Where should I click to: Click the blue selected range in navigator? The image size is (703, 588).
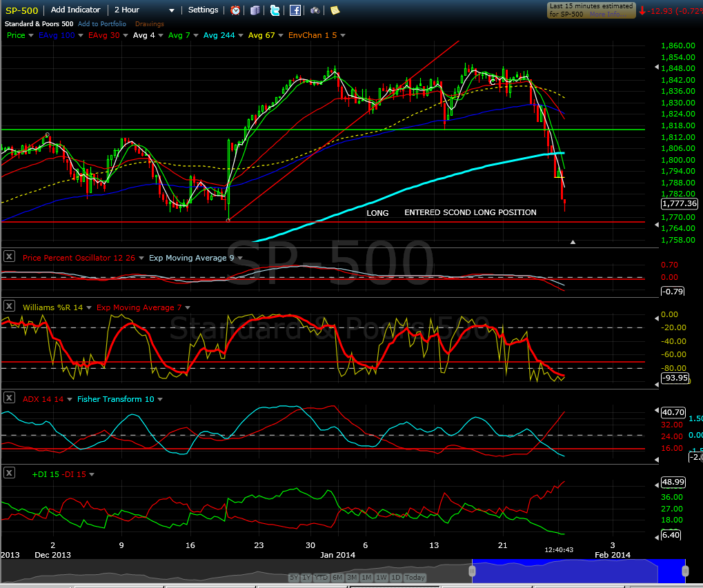[578, 571]
